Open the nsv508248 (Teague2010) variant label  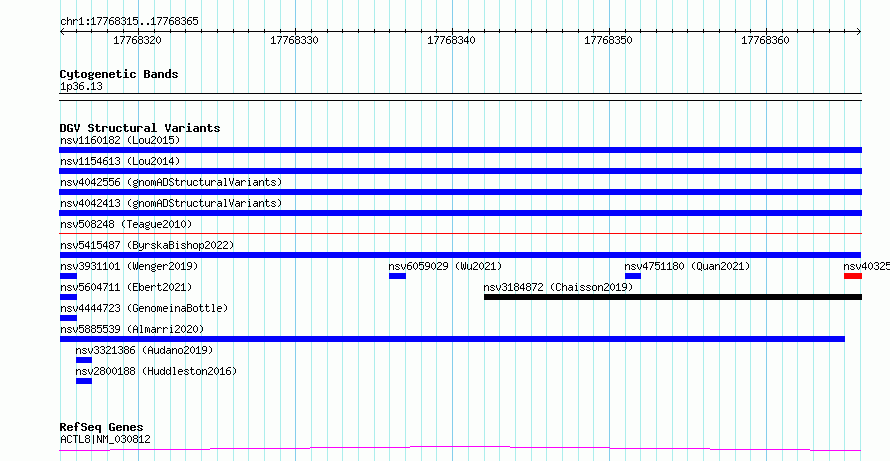coord(126,224)
